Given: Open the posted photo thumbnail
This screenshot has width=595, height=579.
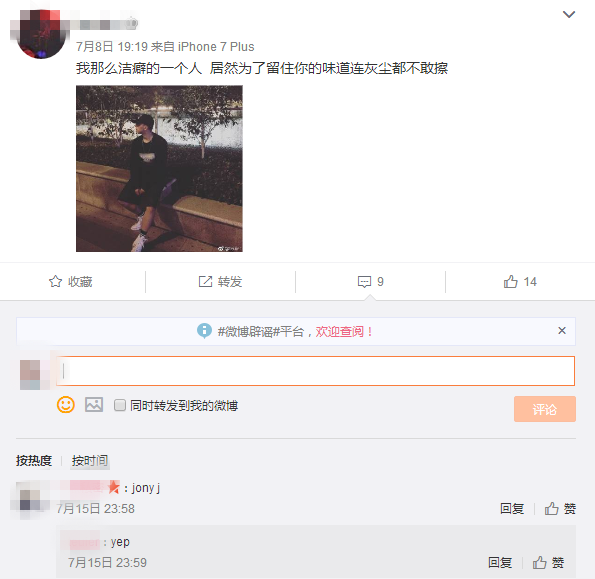Looking at the screenshot, I should tap(159, 168).
